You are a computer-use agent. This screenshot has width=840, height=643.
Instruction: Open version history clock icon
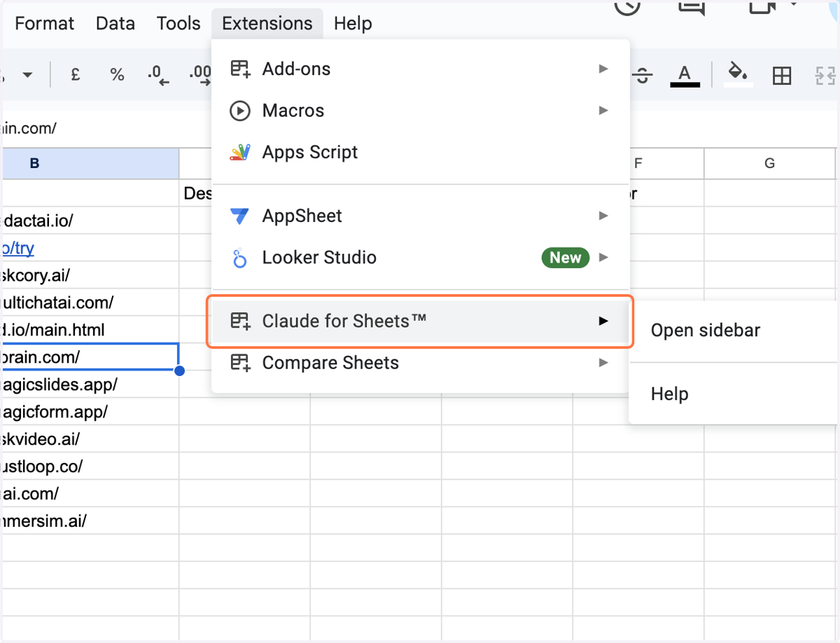[628, 6]
